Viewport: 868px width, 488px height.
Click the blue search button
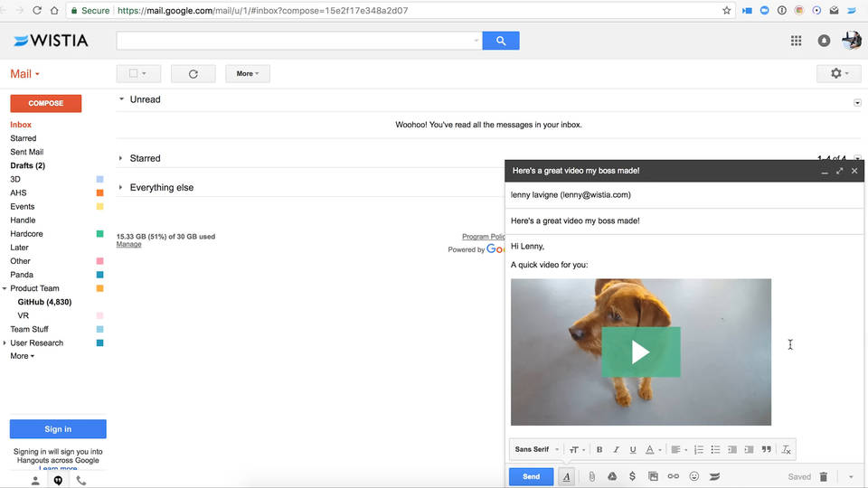point(500,41)
